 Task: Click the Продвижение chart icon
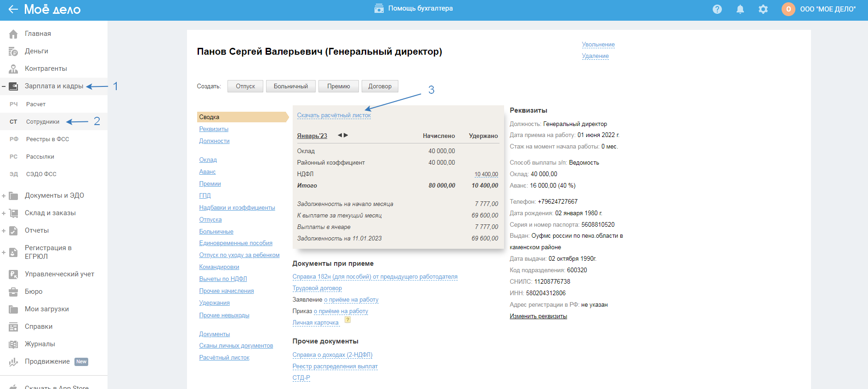click(x=13, y=362)
